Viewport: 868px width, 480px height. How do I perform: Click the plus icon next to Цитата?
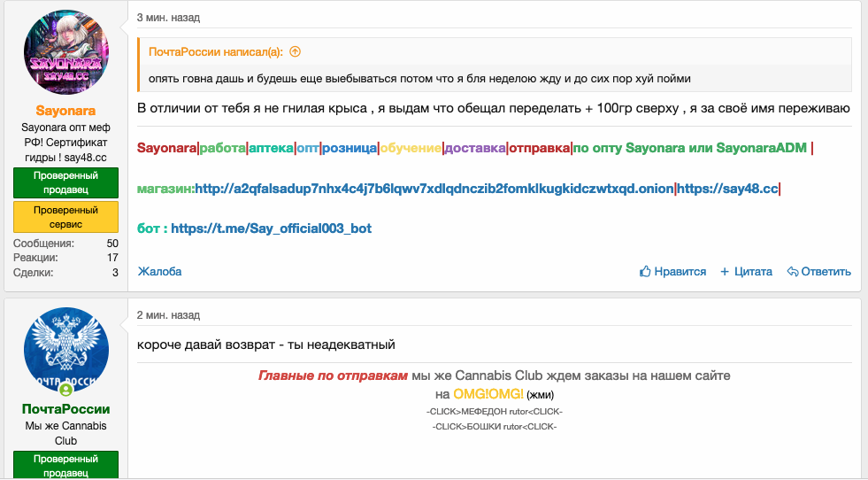pos(725,272)
